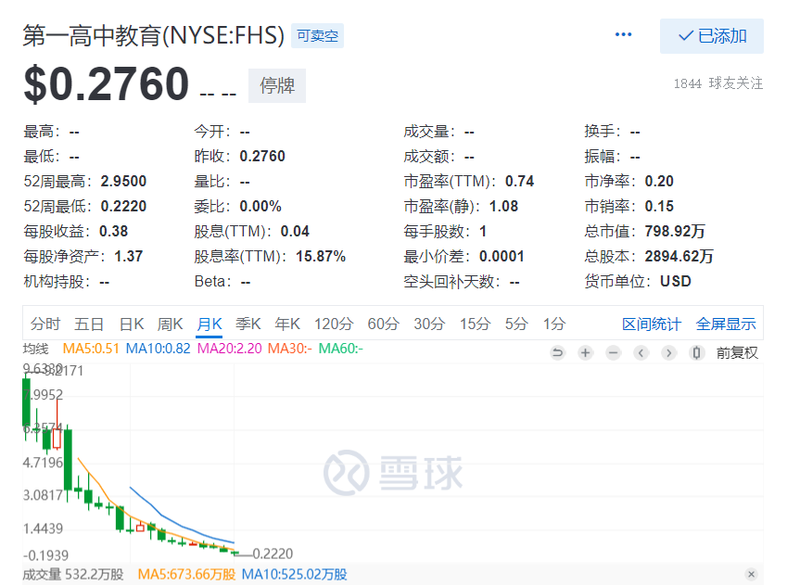
Task: Select the 月K chart tab
Action: click(209, 324)
